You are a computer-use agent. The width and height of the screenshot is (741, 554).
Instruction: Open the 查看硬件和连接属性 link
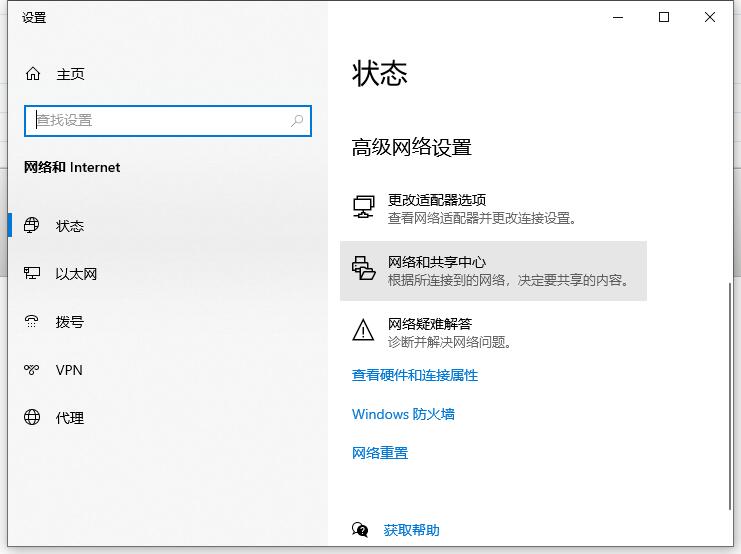pos(415,375)
